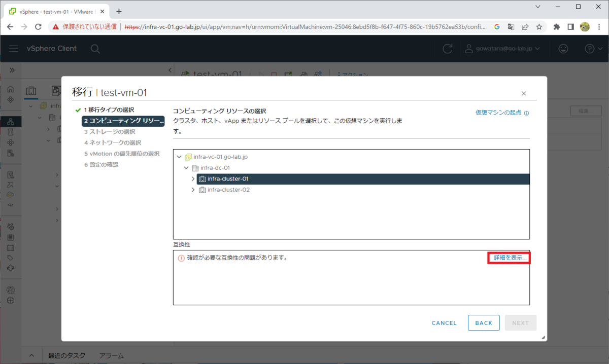609x364 pixels.
Task: Select the highlighted Inventory icon in sidebar
Action: point(11,122)
